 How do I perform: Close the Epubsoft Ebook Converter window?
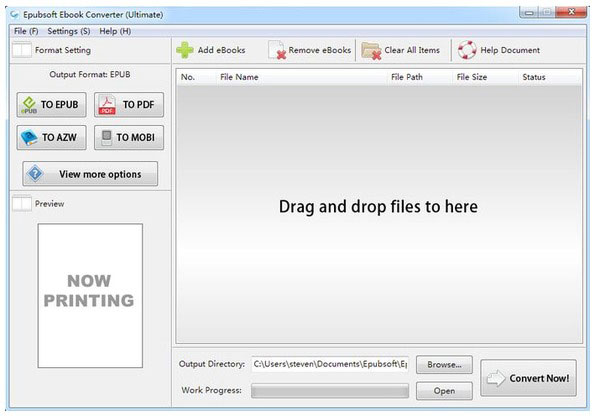pyautogui.click(x=571, y=12)
